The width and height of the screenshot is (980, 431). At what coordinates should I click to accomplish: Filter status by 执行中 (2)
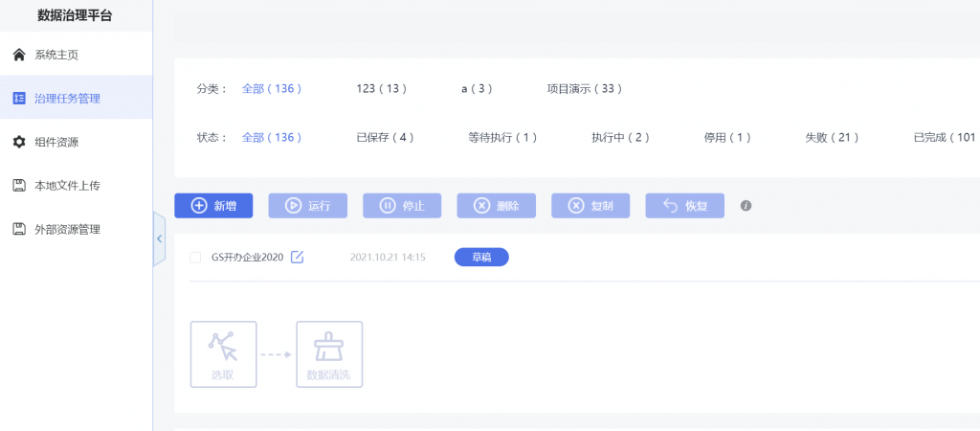(x=620, y=138)
